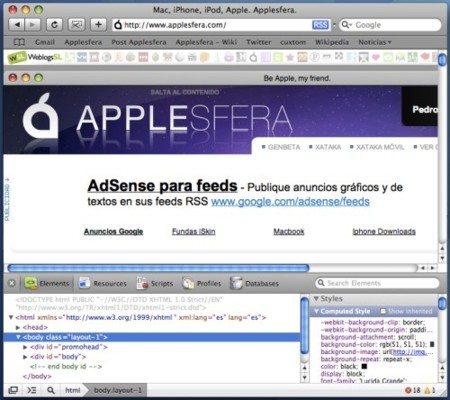Click the Anuncios Google link
450x400 pixels.
(113, 231)
